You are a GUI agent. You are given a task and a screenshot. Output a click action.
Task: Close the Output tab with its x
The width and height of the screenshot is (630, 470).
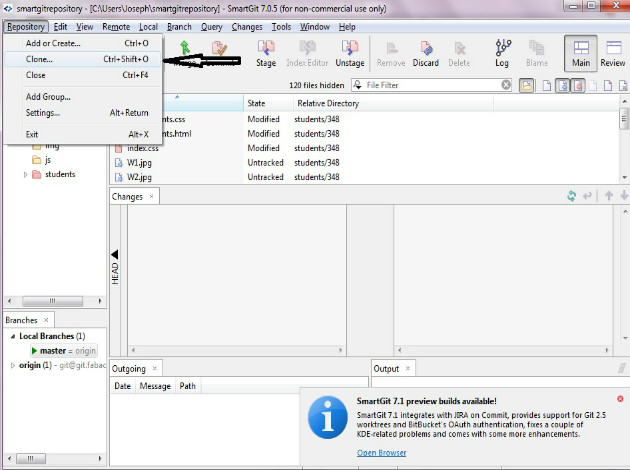point(408,368)
